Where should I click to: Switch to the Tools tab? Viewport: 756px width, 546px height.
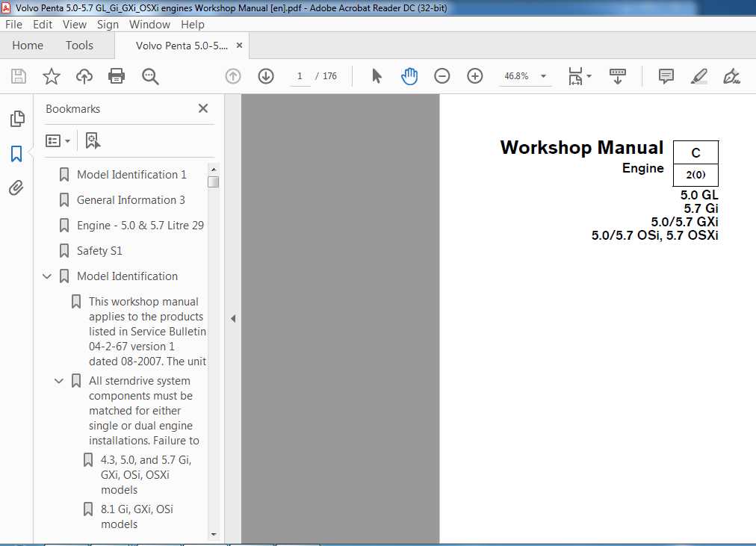[79, 46]
